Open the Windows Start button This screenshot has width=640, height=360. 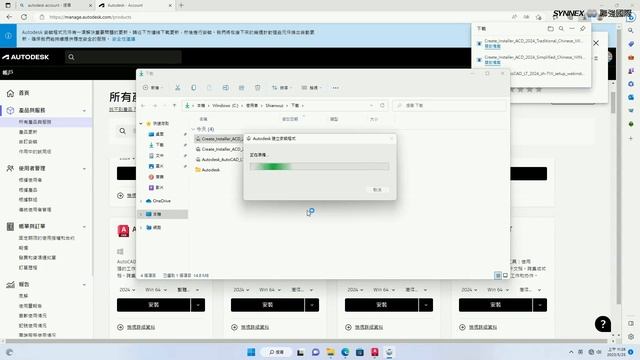pyautogui.click(x=251, y=352)
